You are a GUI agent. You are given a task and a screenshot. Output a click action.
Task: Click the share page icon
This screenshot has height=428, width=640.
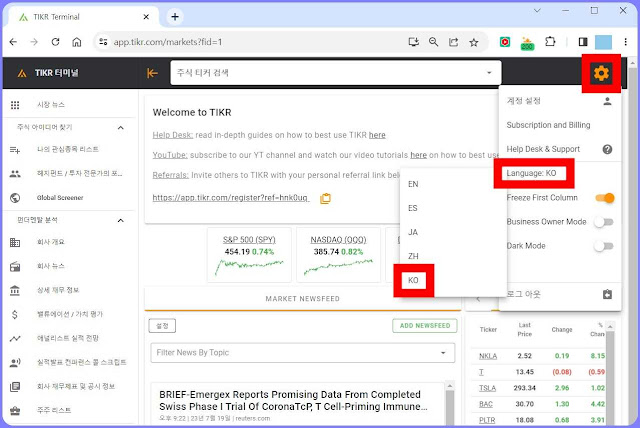click(453, 42)
